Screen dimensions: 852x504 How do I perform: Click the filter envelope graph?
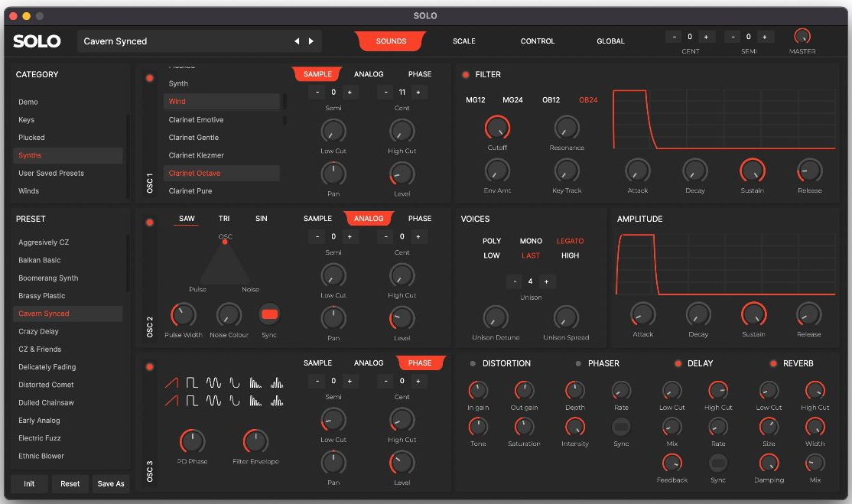(724, 119)
